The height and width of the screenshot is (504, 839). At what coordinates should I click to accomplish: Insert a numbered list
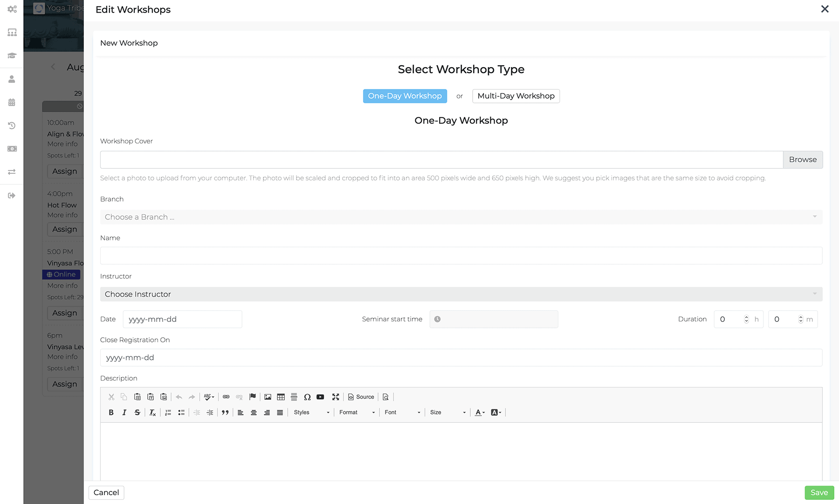(x=168, y=412)
